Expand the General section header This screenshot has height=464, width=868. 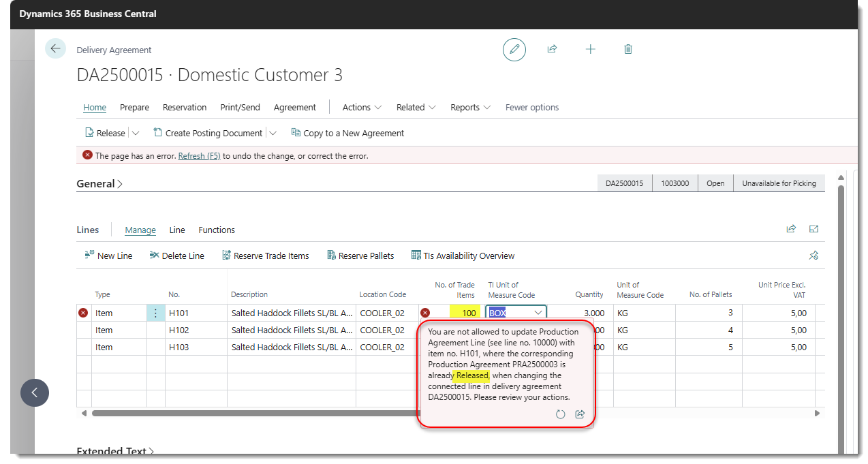pyautogui.click(x=99, y=184)
